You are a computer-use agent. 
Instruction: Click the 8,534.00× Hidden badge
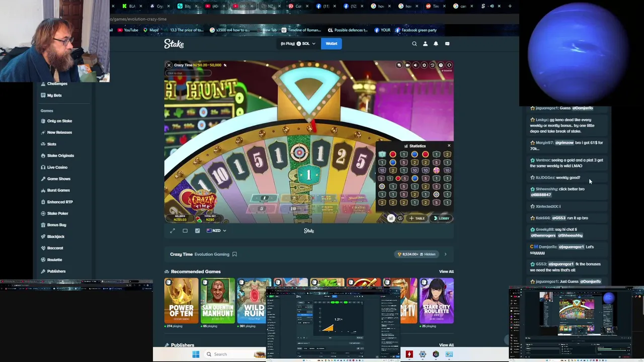tap(416, 254)
